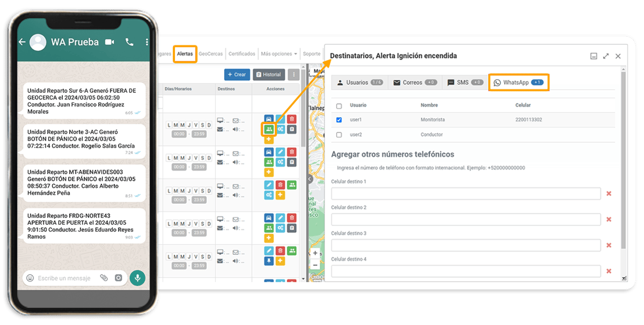The image size is (644, 325).
Task: Open the three-dot menu beside Historial
Action: coord(293,74)
